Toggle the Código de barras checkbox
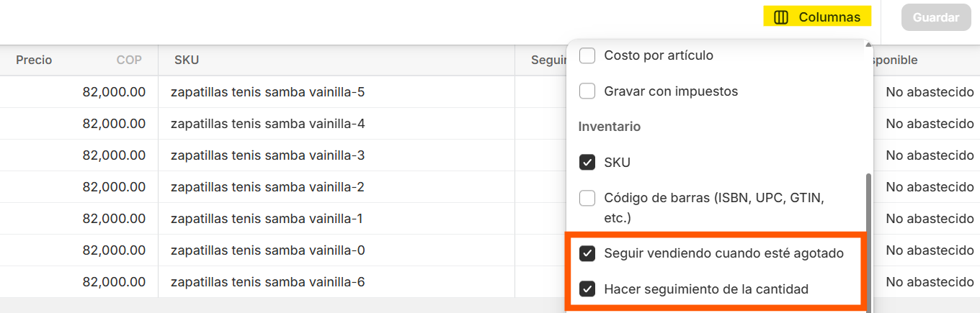 pos(587,197)
